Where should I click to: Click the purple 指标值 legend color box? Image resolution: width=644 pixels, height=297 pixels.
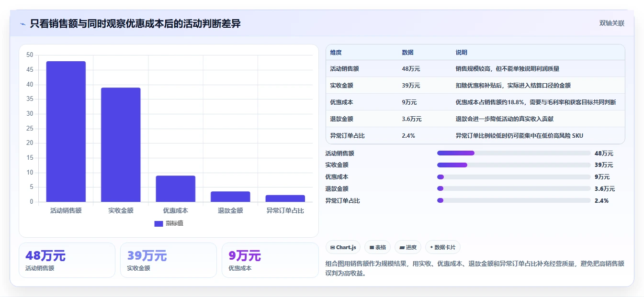pyautogui.click(x=158, y=223)
